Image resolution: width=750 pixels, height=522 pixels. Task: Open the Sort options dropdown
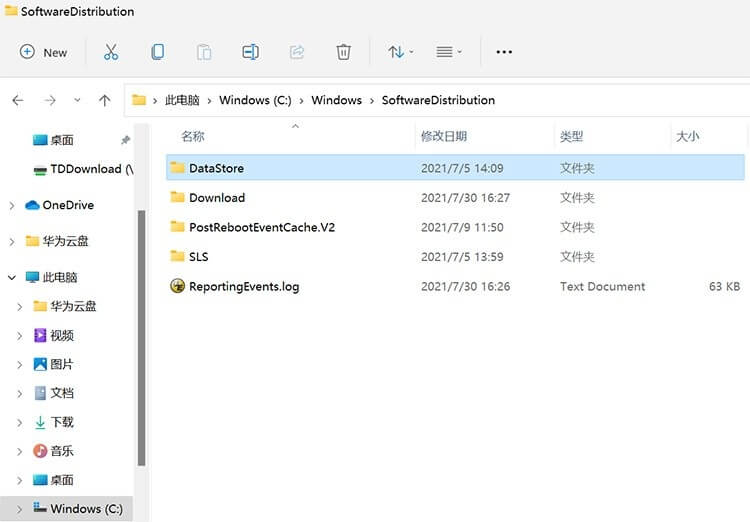click(400, 52)
